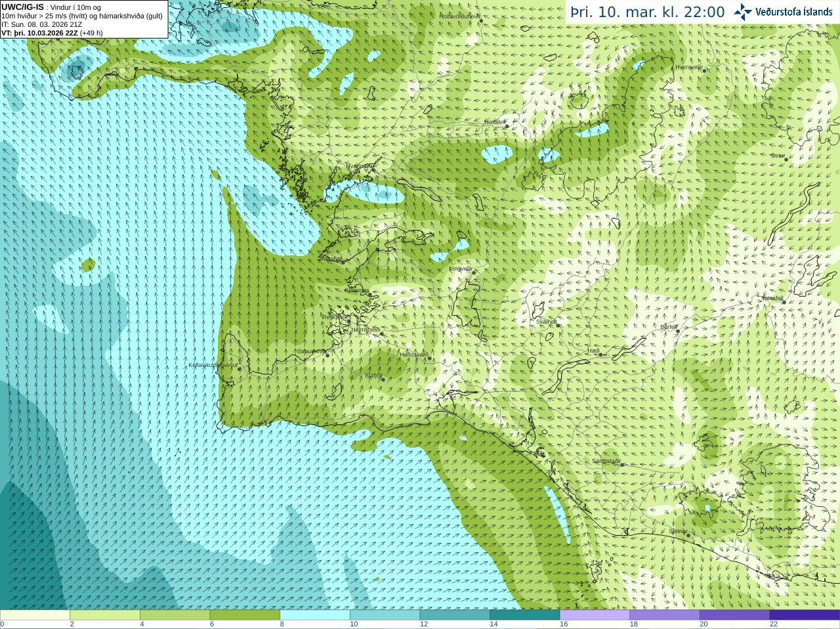Click the legend value '12' label
This screenshot has width=840, height=629.
[x=424, y=624]
